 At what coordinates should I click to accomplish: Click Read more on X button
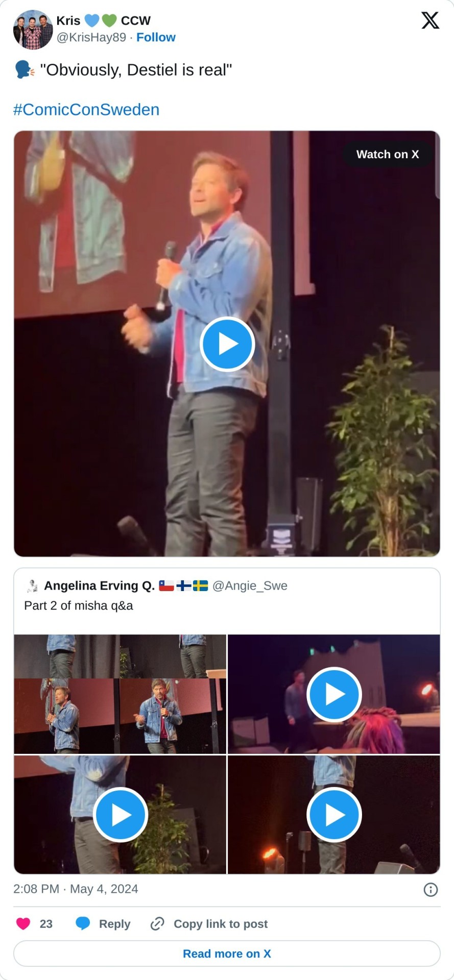pos(227,953)
